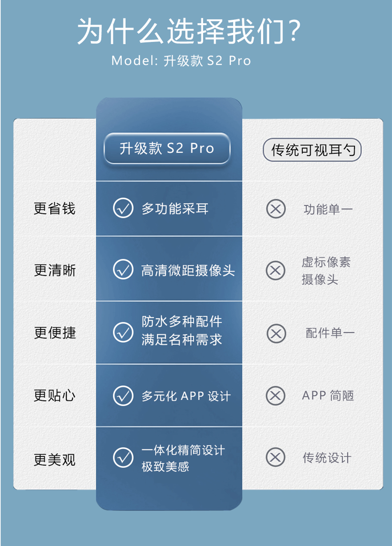Click the 升级款 S2 Pro pill button

click(x=167, y=148)
